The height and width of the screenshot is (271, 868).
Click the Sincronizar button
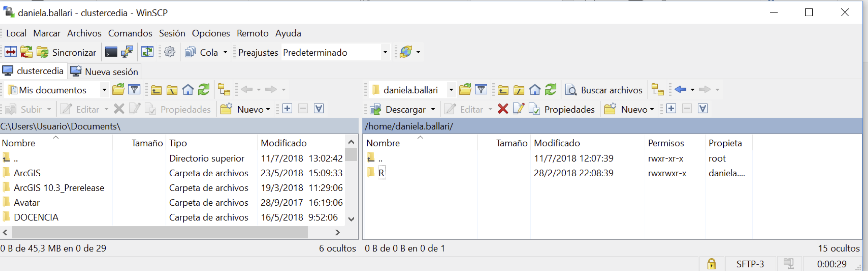[66, 52]
